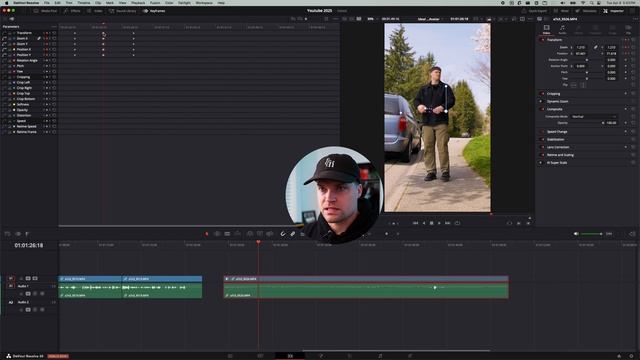Toggle the linked selection chain icon
Screen dimensions: 640x360
tap(293, 234)
